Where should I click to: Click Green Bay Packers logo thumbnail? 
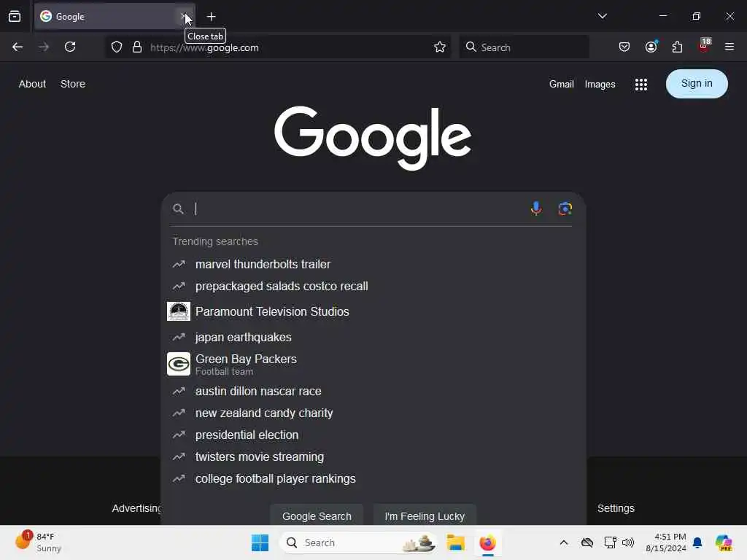click(179, 365)
